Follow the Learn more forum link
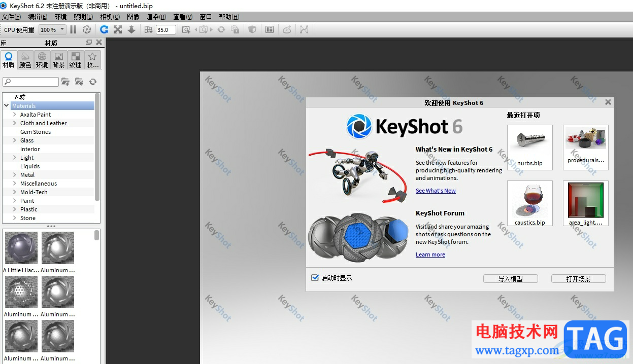 tap(430, 254)
